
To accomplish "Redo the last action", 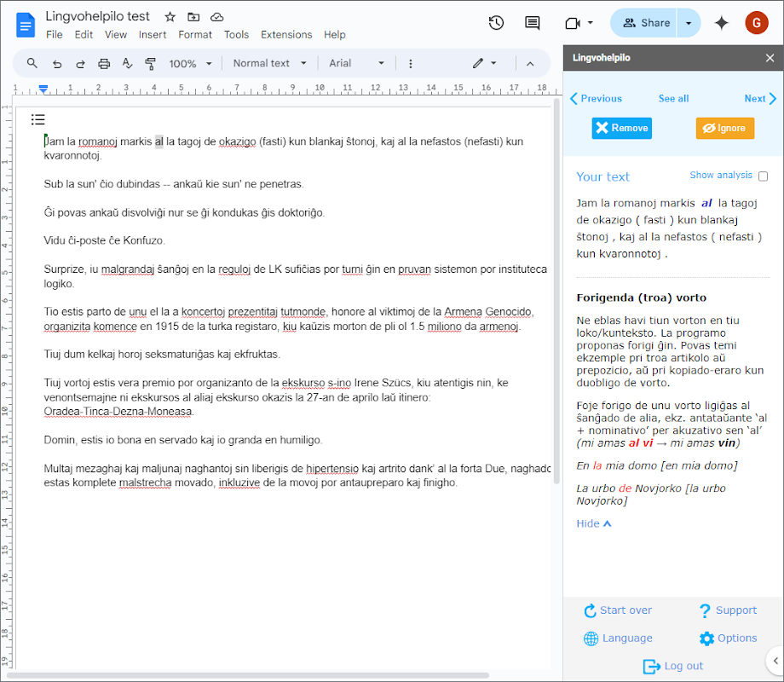I will 80,64.
